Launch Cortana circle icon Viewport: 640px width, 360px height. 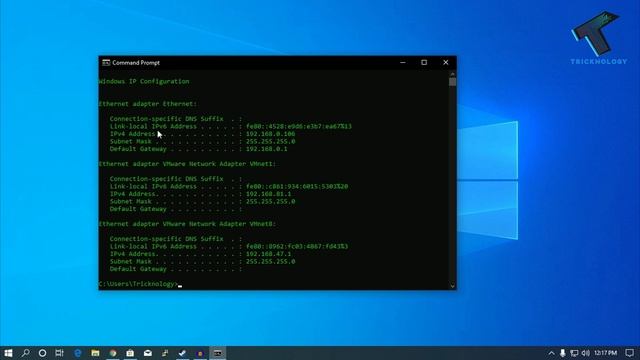[42, 353]
